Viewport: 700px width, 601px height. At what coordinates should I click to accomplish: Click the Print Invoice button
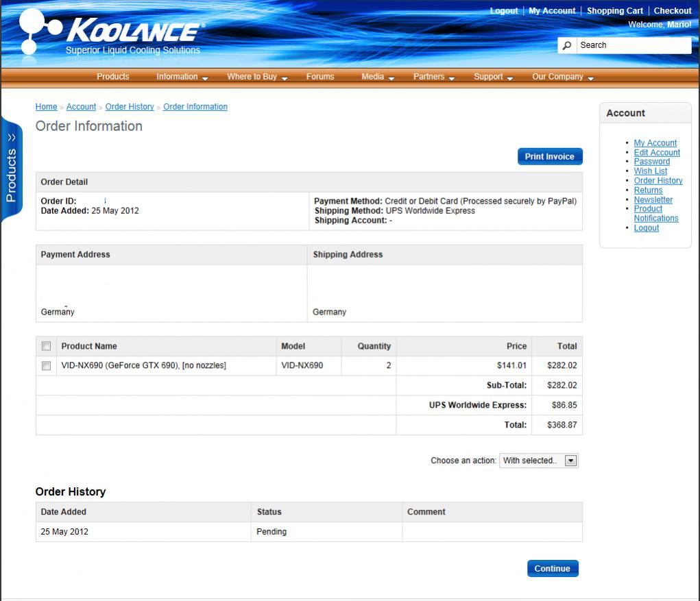(550, 157)
